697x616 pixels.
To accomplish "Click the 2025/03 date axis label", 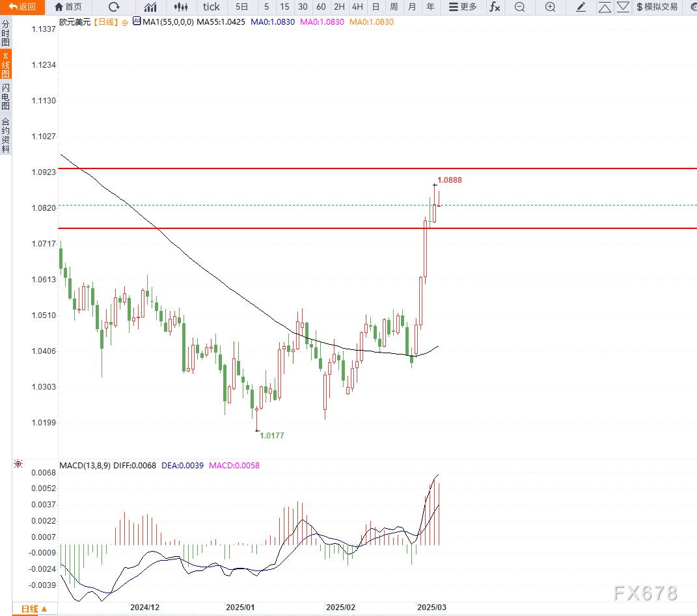I will (x=431, y=607).
